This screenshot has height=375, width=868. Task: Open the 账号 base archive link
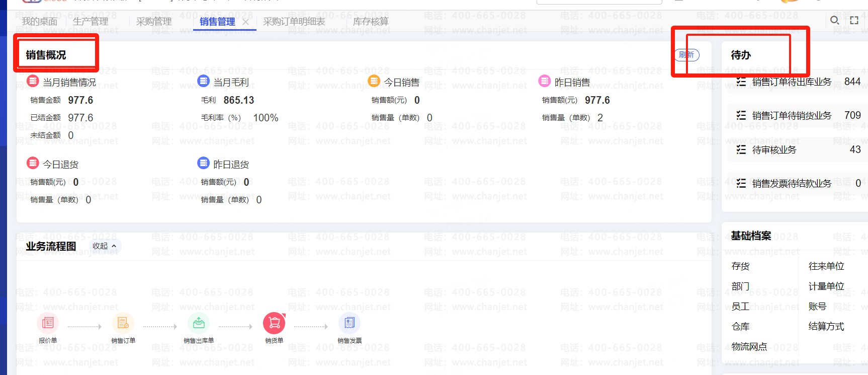pyautogui.click(x=817, y=307)
